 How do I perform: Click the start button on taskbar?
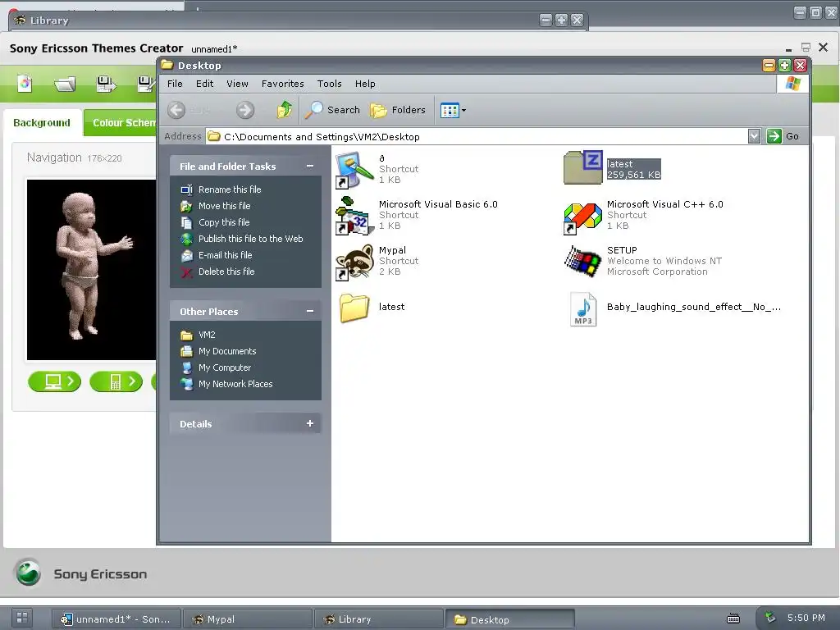pos(22,619)
